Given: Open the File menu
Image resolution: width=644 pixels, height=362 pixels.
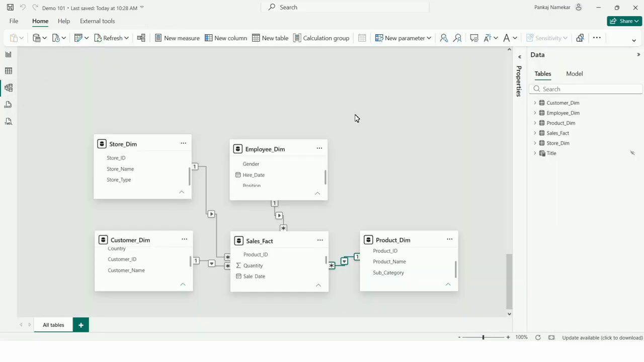Looking at the screenshot, I should (14, 21).
